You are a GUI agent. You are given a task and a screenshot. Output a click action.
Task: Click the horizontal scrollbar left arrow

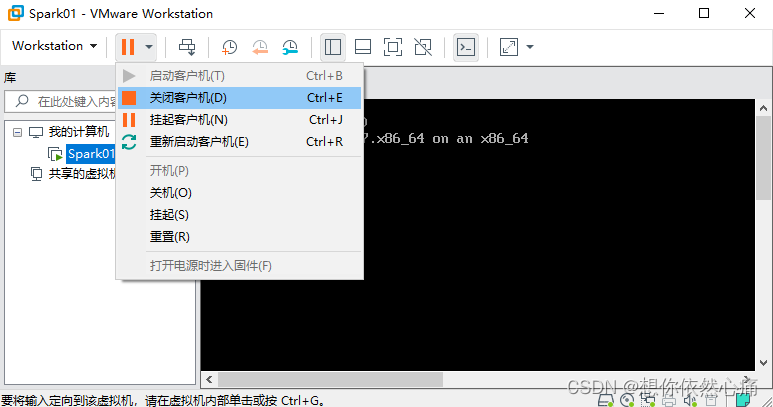209,379
